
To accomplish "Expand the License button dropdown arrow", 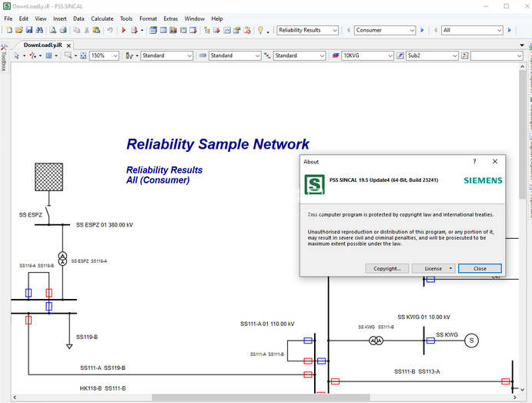I will coord(450,269).
